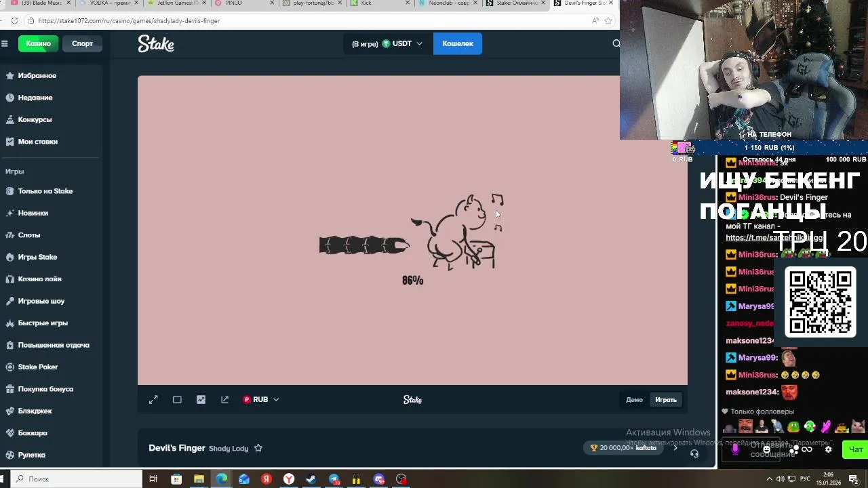Image resolution: width=868 pixels, height=488 pixels.
Task: Reload the browser page
Action: click(x=14, y=20)
